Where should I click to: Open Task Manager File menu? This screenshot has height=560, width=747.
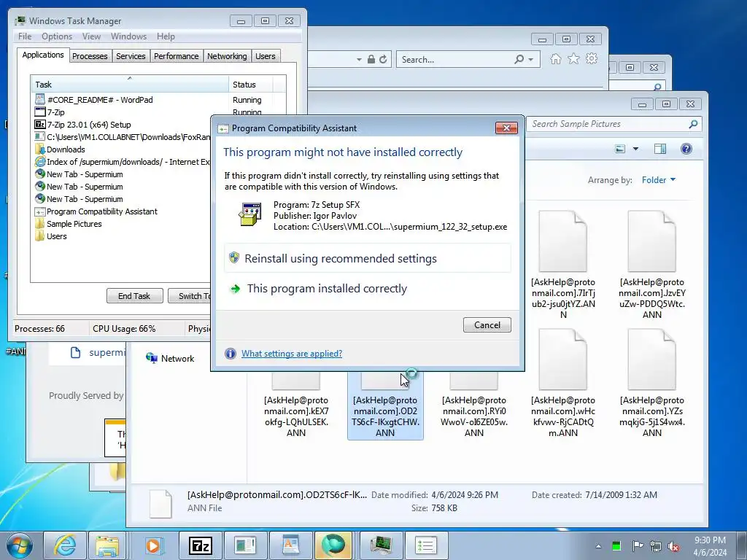coord(25,36)
